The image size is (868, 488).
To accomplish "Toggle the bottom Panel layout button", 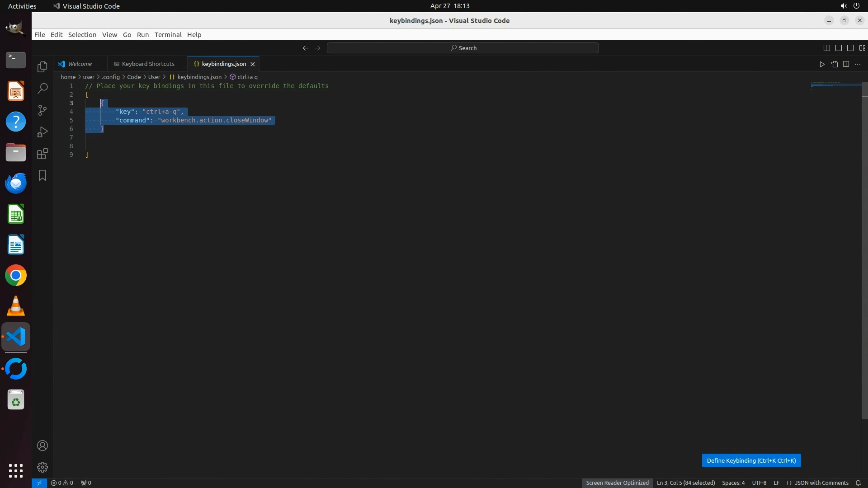I will [838, 48].
